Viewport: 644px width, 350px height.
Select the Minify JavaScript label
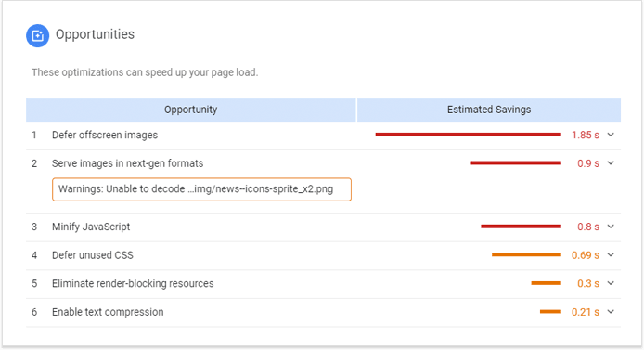[x=91, y=227]
